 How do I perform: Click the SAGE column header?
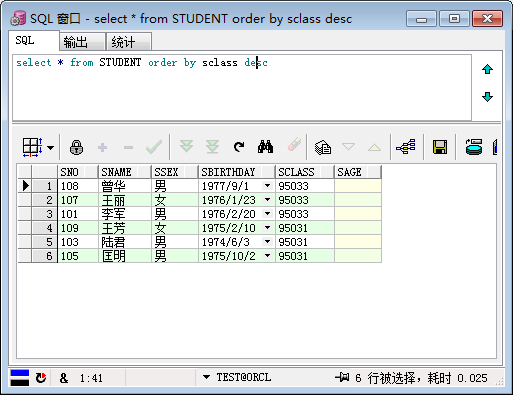[358, 172]
